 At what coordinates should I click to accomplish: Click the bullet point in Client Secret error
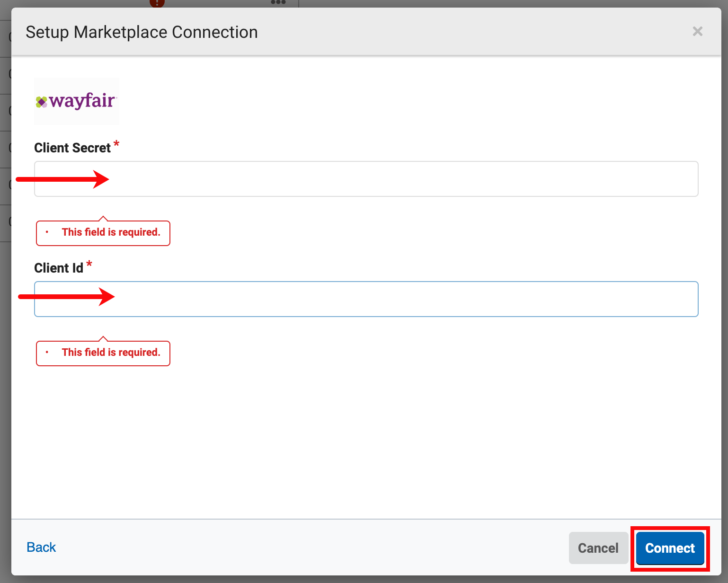(47, 232)
